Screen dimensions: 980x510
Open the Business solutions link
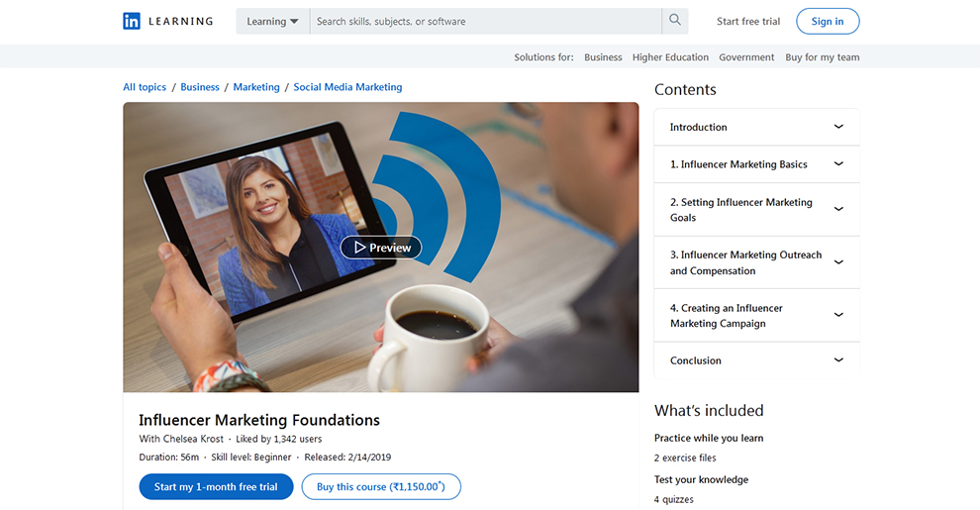[x=603, y=56]
